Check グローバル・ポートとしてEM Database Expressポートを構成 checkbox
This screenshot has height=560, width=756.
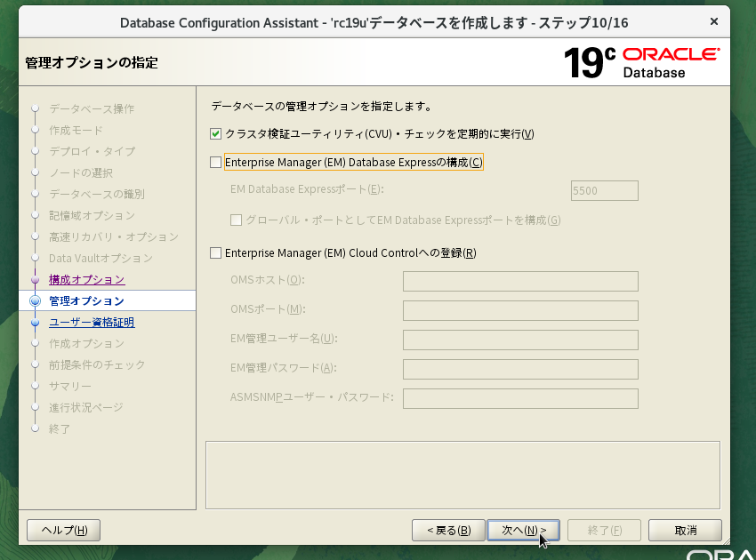point(236,220)
